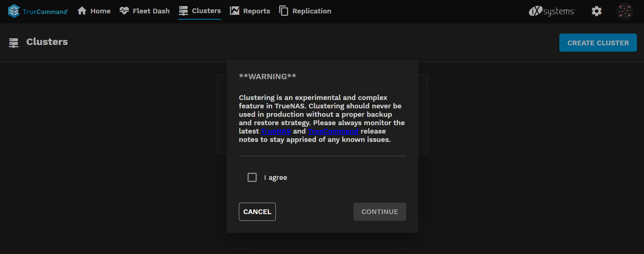Viewport: 644px width, 254px height.
Task: Click the Replication copy icon
Action: click(284, 11)
